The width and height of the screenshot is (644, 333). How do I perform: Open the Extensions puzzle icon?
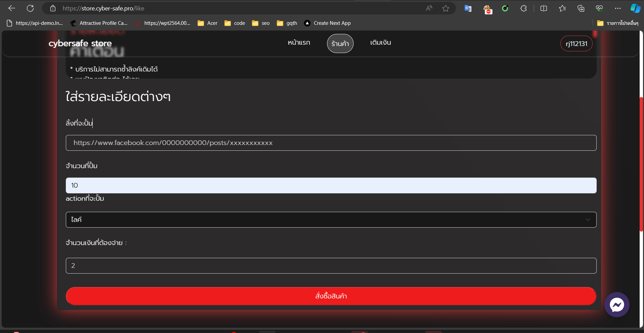pyautogui.click(x=523, y=8)
